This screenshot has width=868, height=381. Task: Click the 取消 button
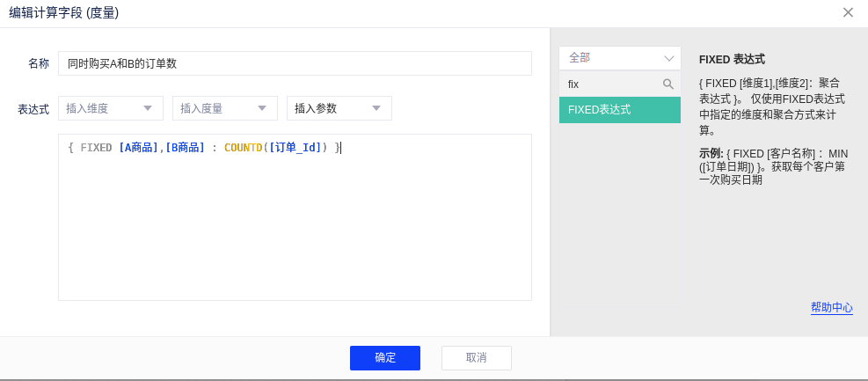[x=477, y=357]
